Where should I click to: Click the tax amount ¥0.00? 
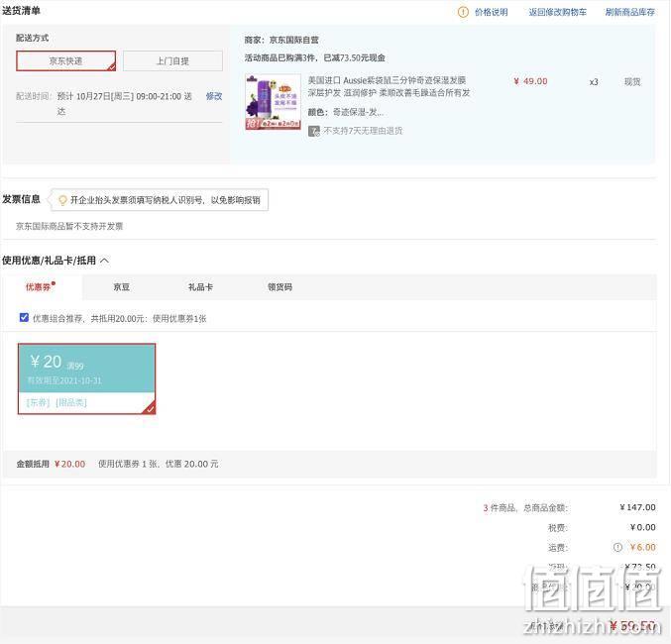click(x=643, y=527)
